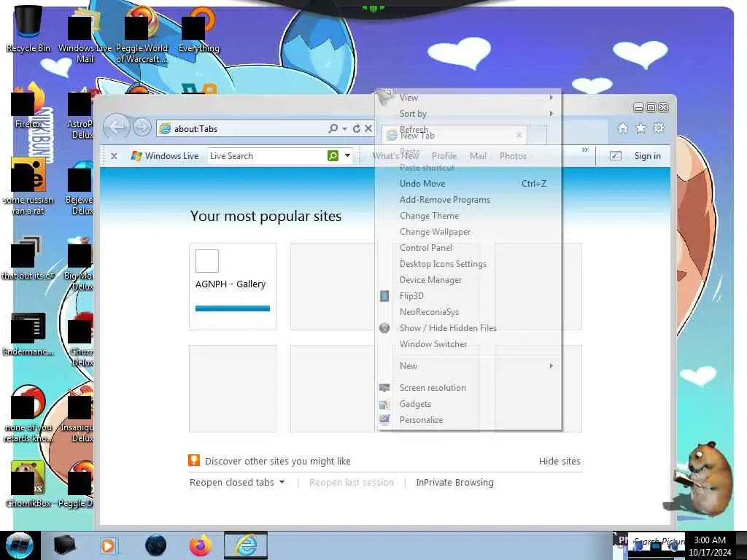
Task: Click the address bar search magnifier icon
Action: pos(333,128)
